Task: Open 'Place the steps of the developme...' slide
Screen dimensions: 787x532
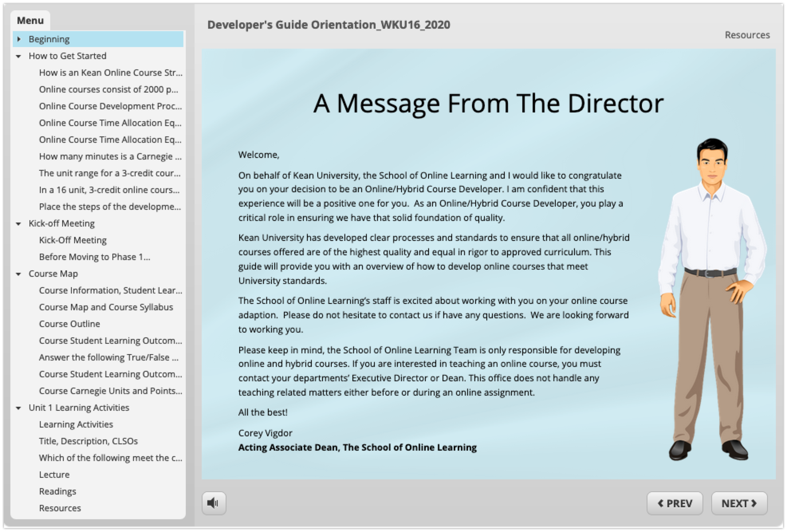Action: point(110,207)
